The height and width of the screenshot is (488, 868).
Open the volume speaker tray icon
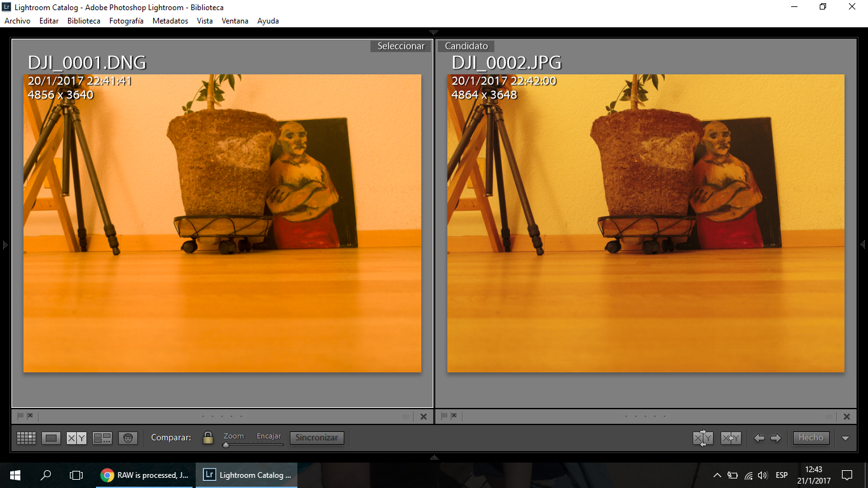coord(763,475)
